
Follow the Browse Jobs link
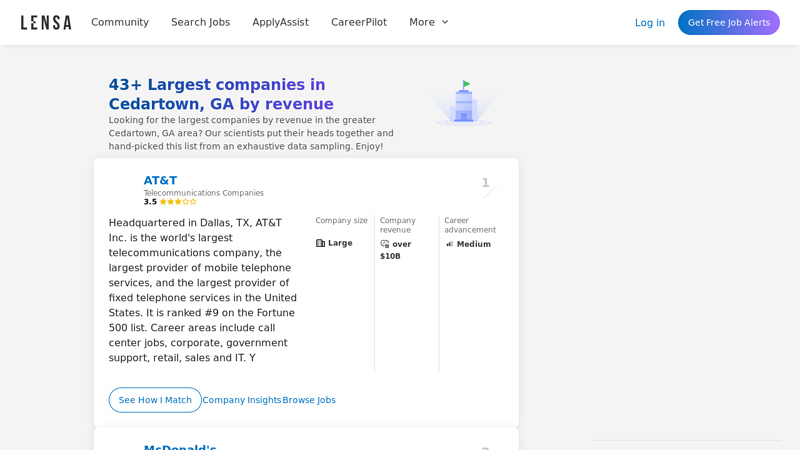click(309, 400)
